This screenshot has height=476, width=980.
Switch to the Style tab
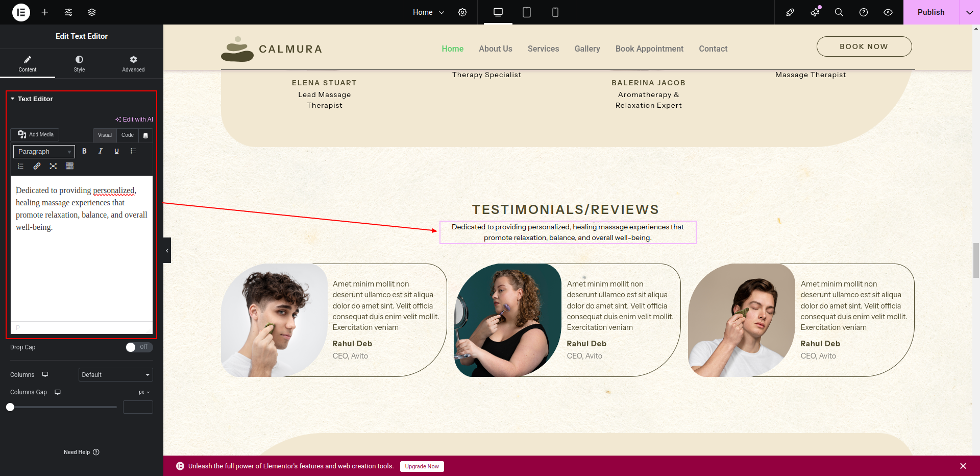coord(79,64)
